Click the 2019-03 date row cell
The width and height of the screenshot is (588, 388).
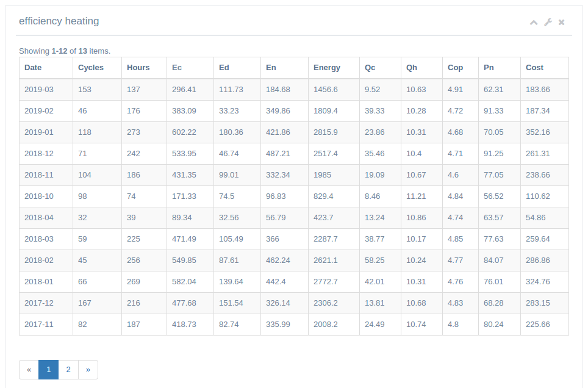point(39,90)
